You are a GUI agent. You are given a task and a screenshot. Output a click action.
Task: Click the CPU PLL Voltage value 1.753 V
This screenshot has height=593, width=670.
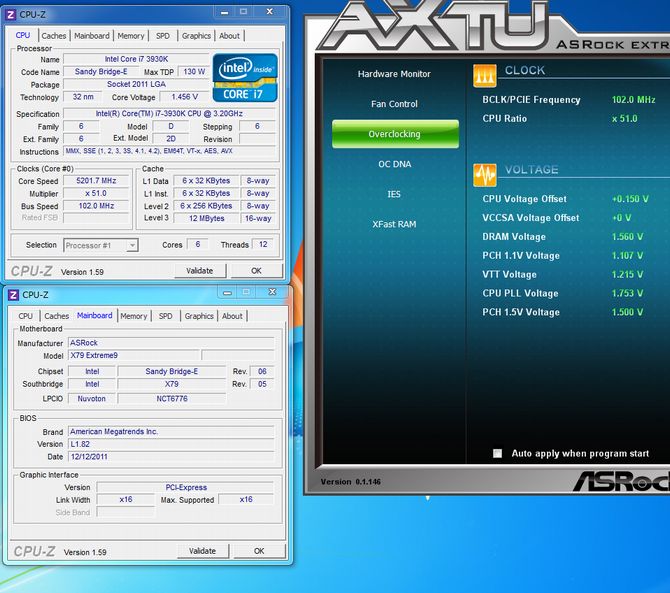click(627, 293)
